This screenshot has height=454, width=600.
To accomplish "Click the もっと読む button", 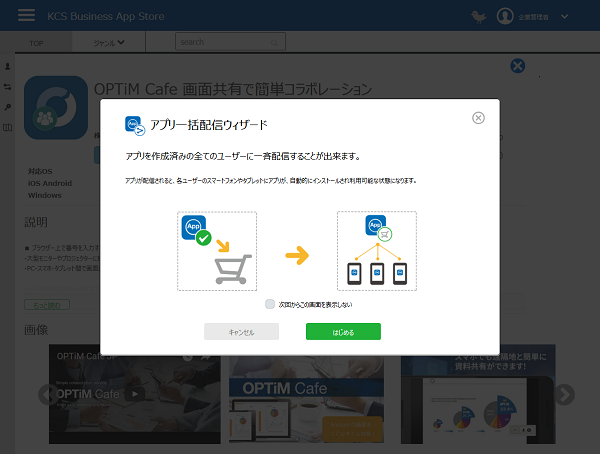I will [x=47, y=305].
